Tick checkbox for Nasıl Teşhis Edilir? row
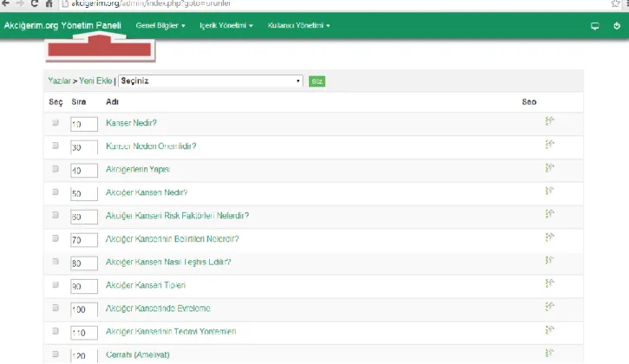Image resolution: width=629 pixels, height=364 pixels. pos(56,262)
